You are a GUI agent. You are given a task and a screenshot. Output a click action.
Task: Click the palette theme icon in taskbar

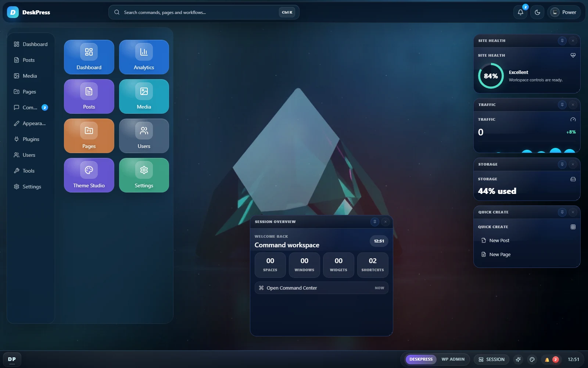[532, 360]
